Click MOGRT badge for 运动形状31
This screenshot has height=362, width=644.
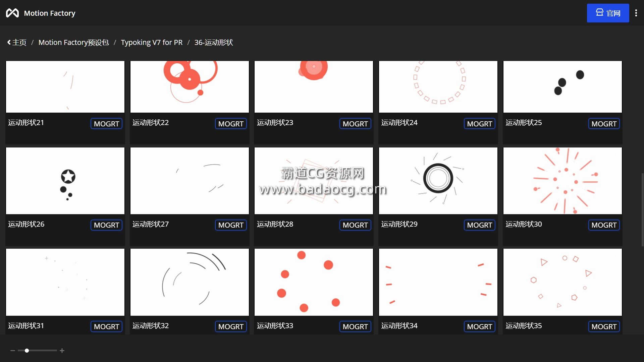coord(106,326)
